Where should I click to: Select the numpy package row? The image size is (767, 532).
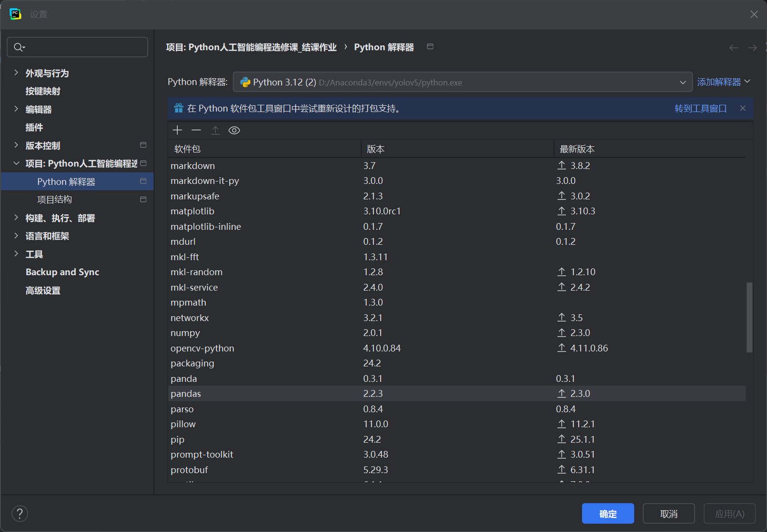(x=457, y=333)
